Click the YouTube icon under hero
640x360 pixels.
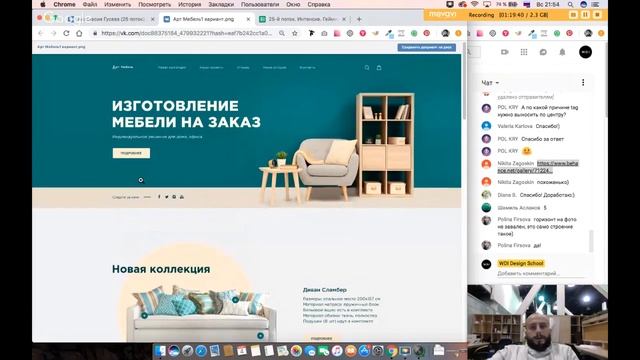[x=182, y=197]
